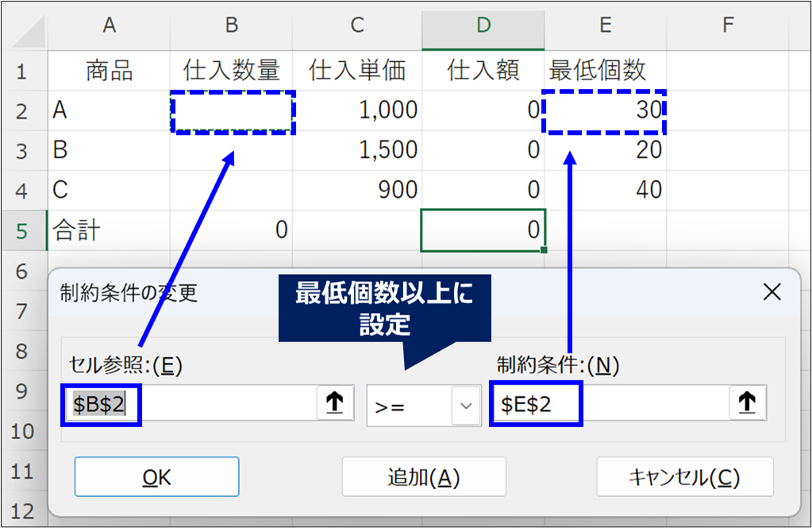812x528 pixels.
Task: Select column D header
Action: point(483,25)
